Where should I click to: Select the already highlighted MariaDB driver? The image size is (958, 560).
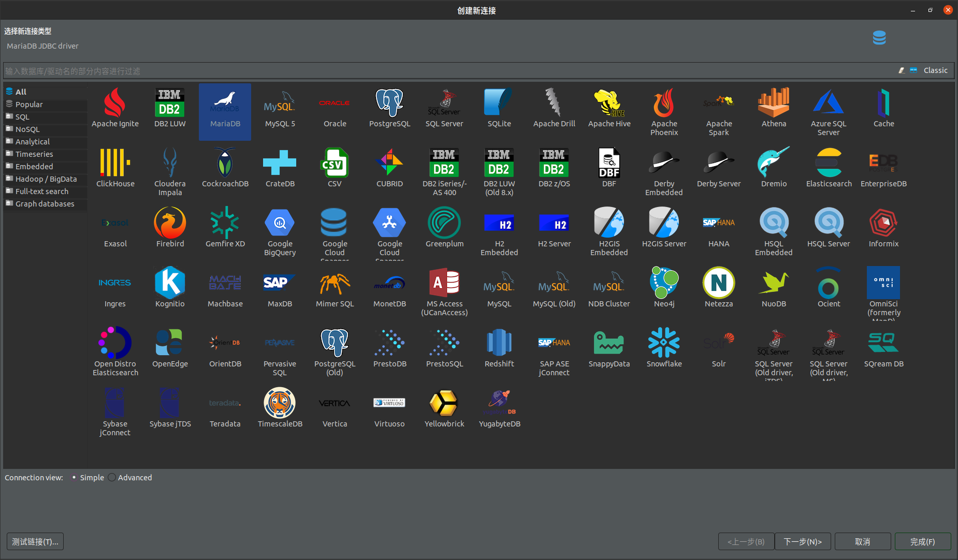(x=225, y=112)
